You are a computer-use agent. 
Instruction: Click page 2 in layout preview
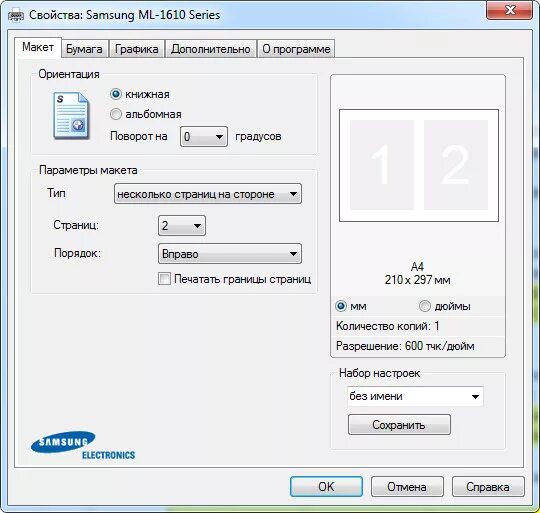(x=456, y=165)
